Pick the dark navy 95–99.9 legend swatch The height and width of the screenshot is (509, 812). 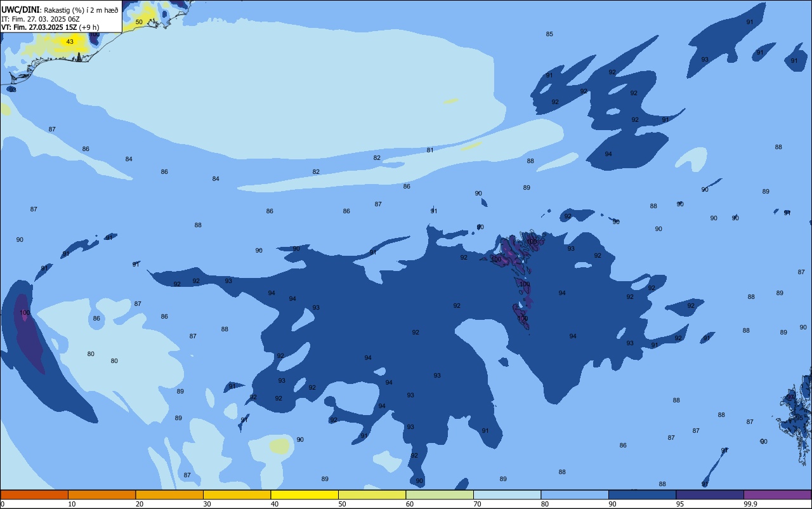(710, 494)
